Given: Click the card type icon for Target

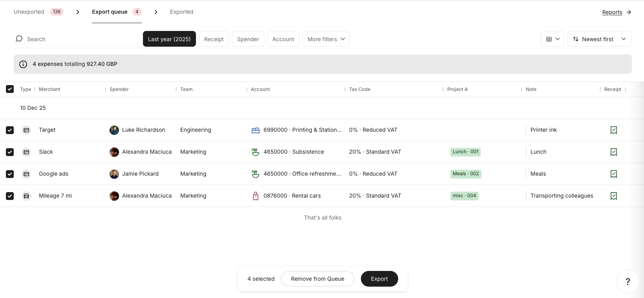Looking at the screenshot, I should (26, 130).
